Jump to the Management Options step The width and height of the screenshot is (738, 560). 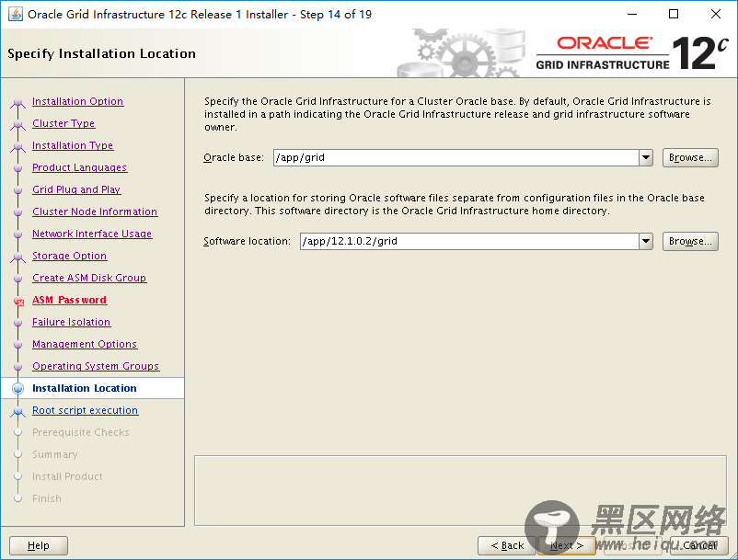pyautogui.click(x=85, y=345)
